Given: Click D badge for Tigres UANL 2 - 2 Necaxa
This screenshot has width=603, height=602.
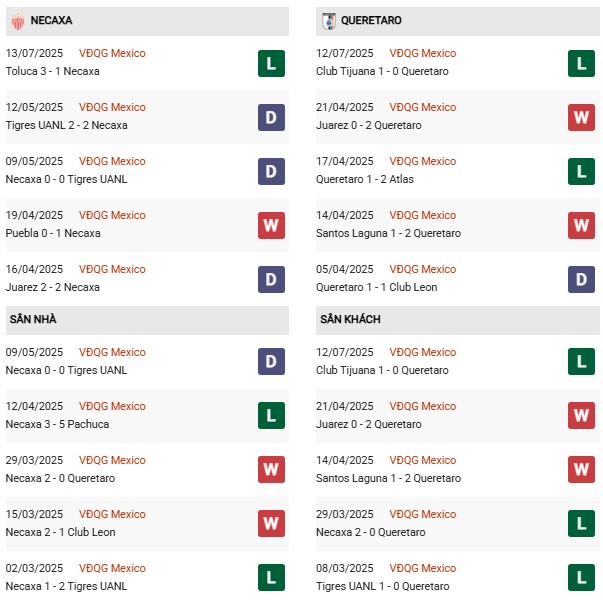Looking at the screenshot, I should click(x=271, y=117).
